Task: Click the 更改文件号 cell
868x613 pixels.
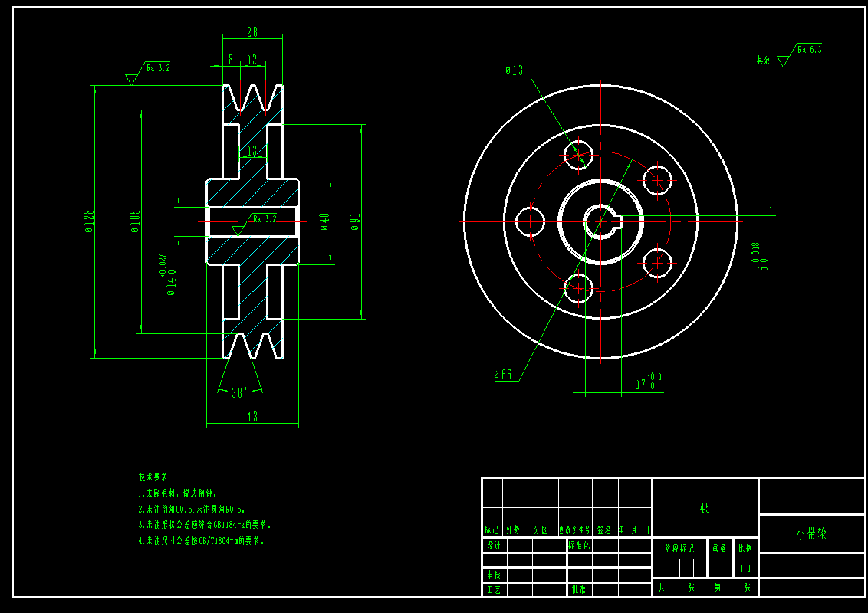Action: (575, 530)
